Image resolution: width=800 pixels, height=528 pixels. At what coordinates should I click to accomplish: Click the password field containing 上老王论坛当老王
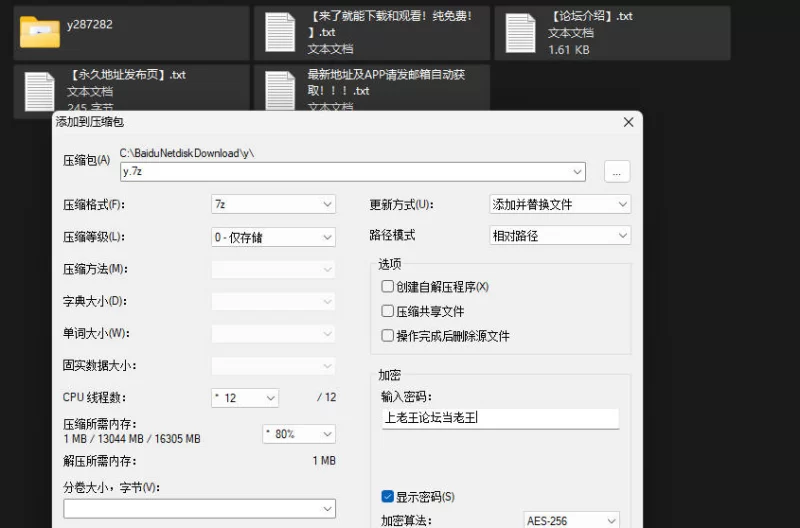pyautogui.click(x=501, y=418)
